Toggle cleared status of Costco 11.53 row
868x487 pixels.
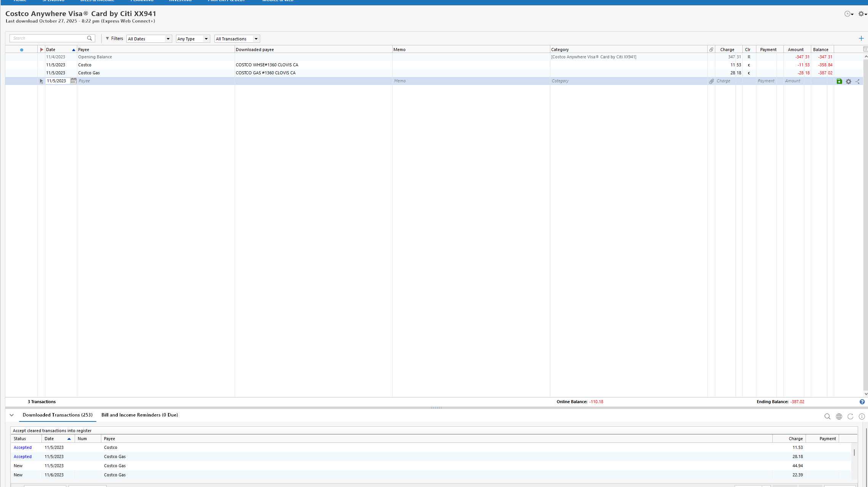click(x=749, y=65)
